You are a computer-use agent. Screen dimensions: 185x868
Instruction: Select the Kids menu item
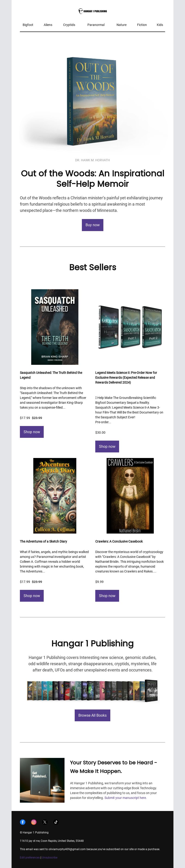160,25
